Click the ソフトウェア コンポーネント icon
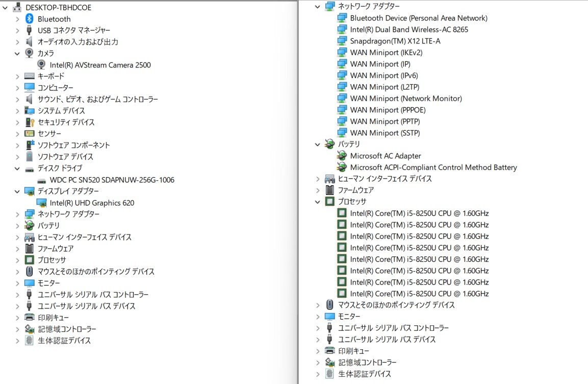588x384 pixels. point(30,145)
